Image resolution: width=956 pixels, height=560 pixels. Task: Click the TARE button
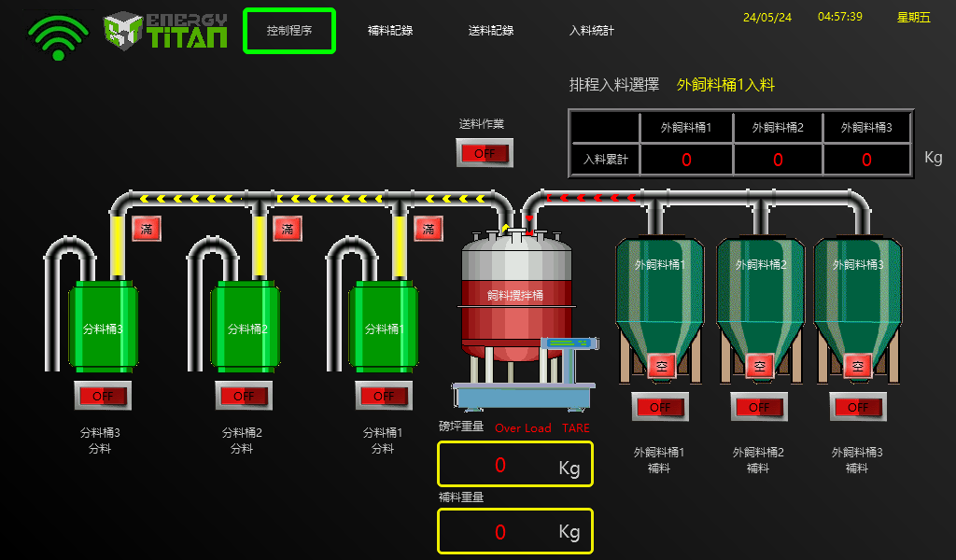[576, 428]
